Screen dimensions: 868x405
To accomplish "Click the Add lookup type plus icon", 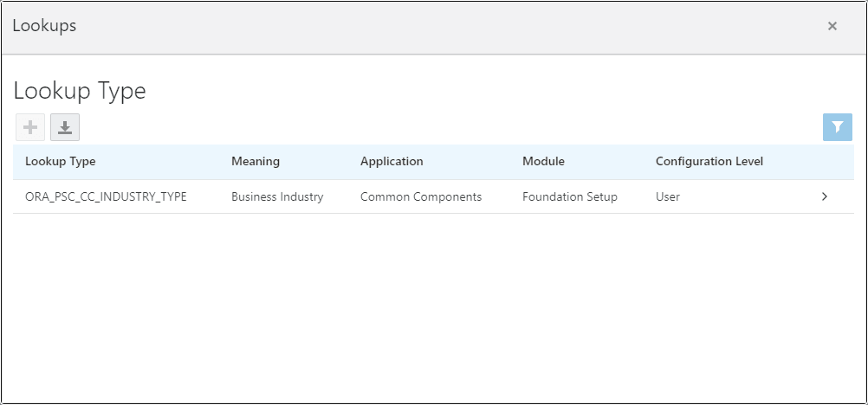I will pyautogui.click(x=30, y=128).
